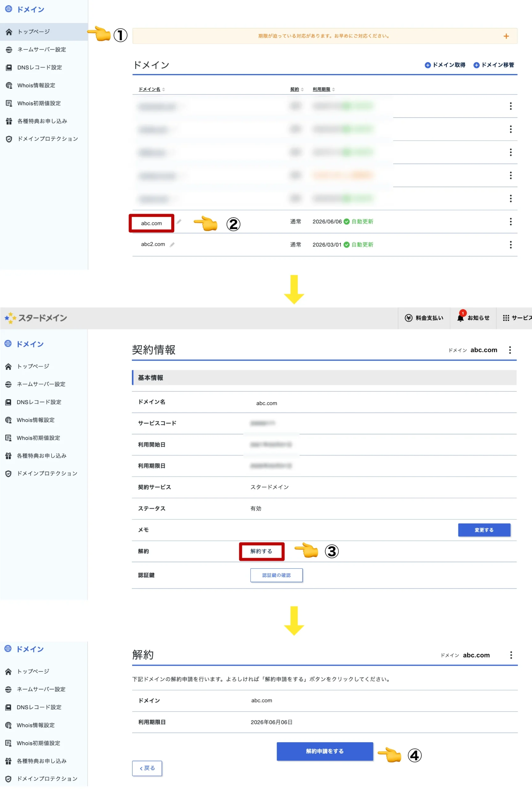This screenshot has height=789, width=532.
Task: Click the pencil edit icon next to abc.com
Action: [179, 222]
